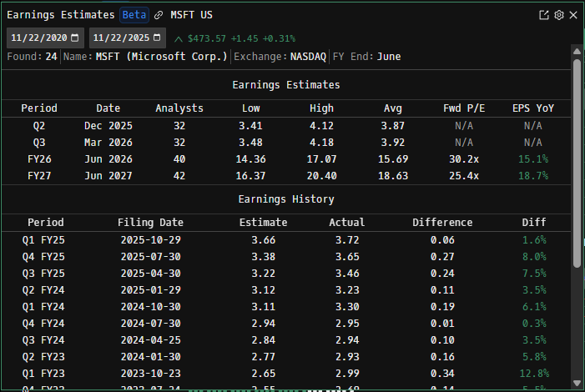Click the EPS YoY column header
Image resolution: width=585 pixels, height=392 pixels.
532,108
